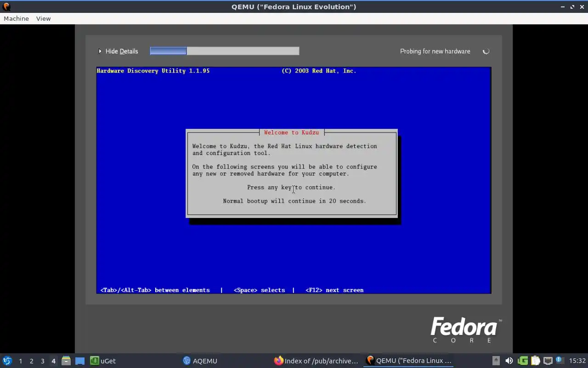The width and height of the screenshot is (588, 368).
Task: Open the Machine menu
Action: pos(16,18)
